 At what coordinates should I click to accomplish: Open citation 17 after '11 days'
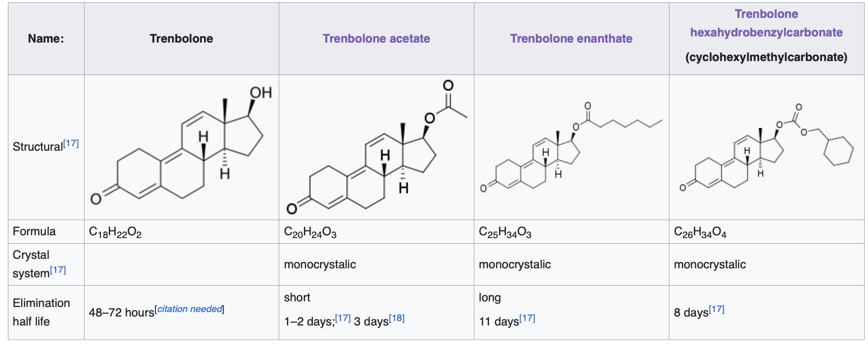tap(527, 318)
